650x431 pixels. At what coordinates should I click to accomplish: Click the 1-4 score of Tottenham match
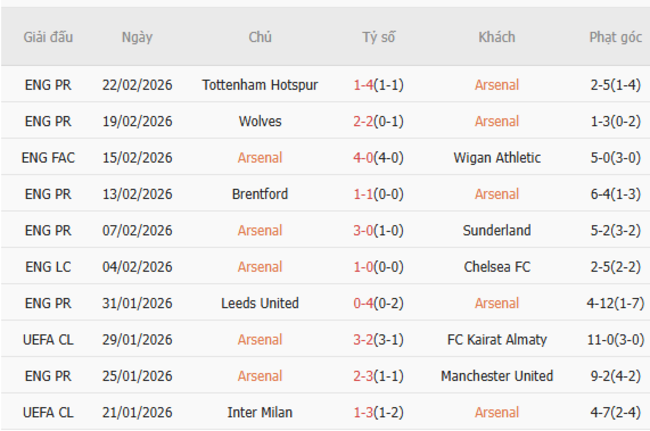pos(363,85)
